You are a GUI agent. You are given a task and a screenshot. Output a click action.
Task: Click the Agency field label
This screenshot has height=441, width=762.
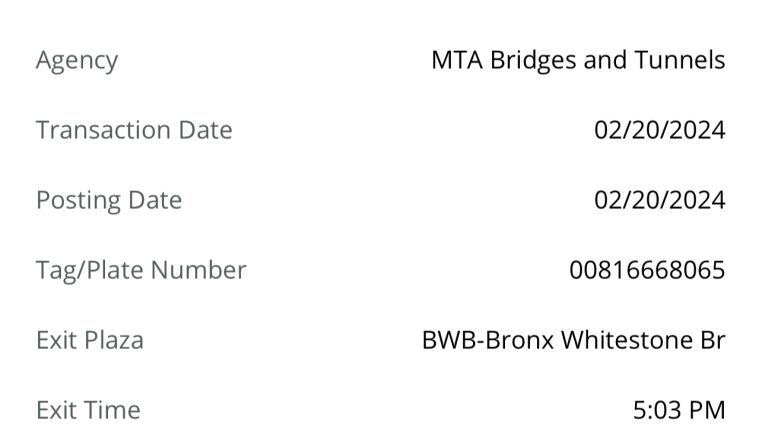(77, 61)
